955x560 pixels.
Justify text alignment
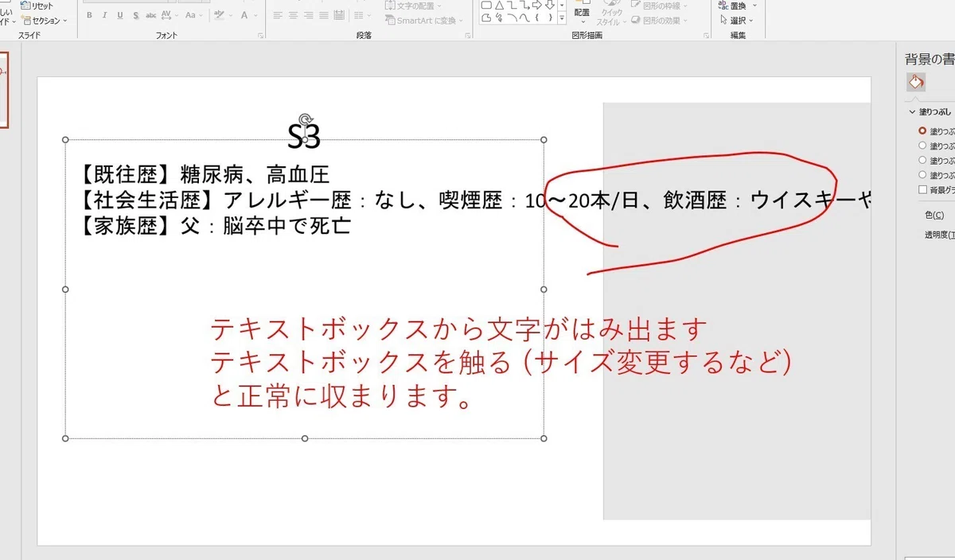pyautogui.click(x=324, y=15)
